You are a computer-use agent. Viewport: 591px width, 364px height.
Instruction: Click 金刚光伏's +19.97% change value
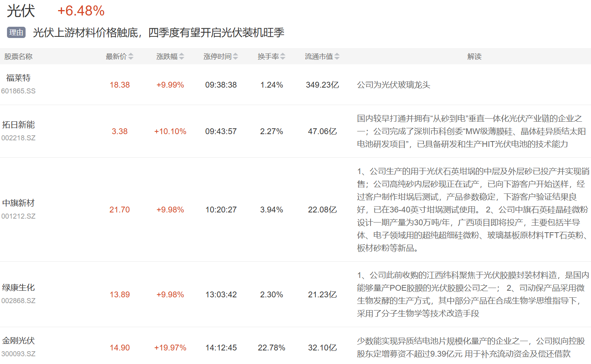170,348
